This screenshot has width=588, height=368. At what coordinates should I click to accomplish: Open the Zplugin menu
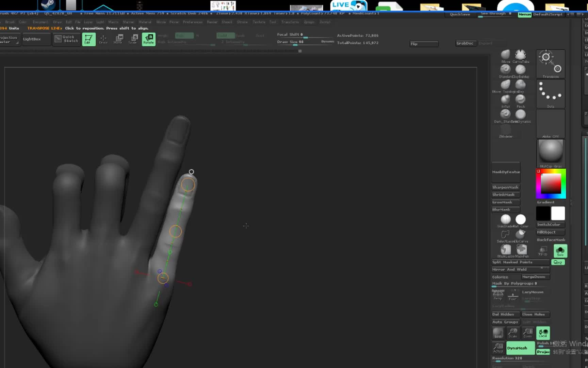click(309, 22)
